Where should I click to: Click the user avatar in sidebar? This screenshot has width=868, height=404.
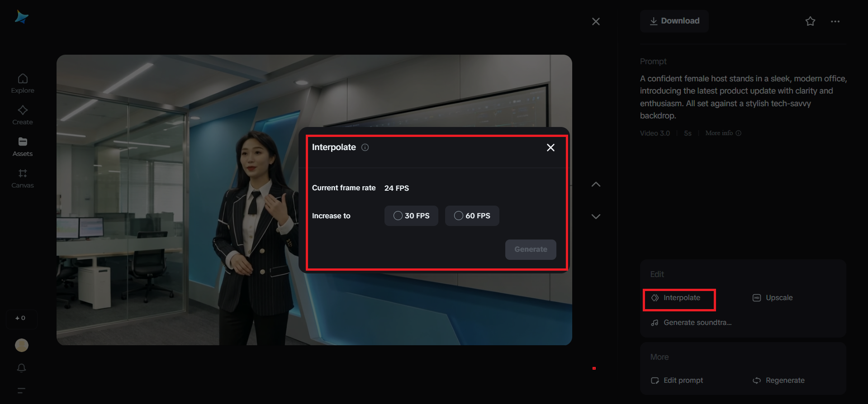22,345
